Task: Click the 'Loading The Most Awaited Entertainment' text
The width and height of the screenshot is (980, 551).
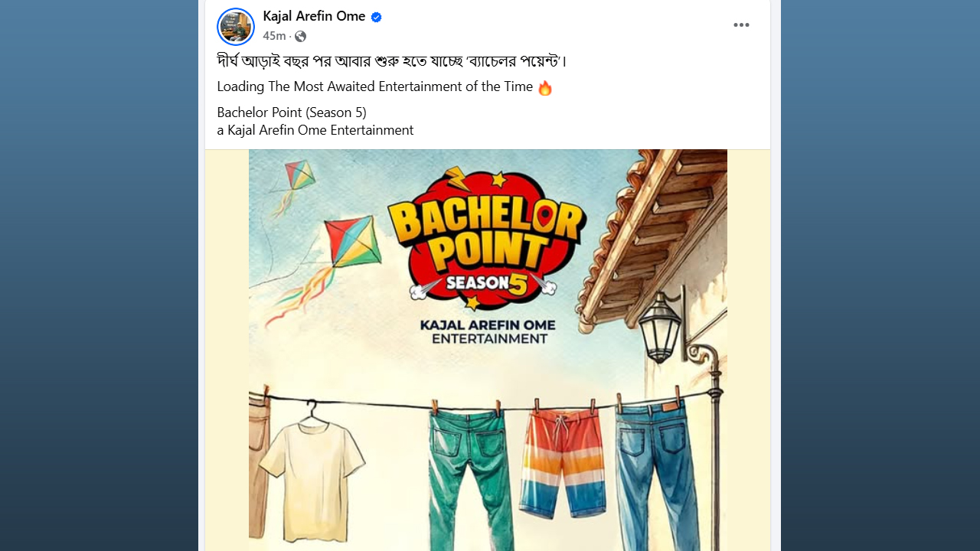Action: [375, 86]
